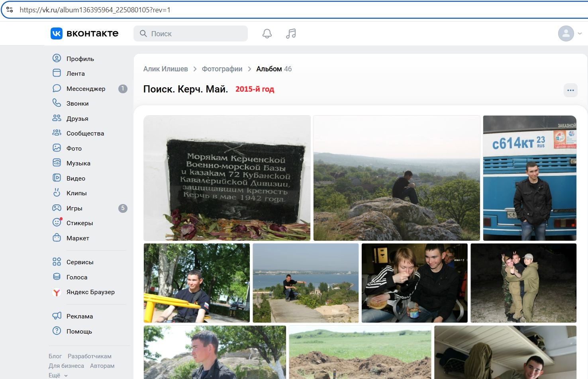Select Помощь in the sidebar
The image size is (588, 379).
79,331
